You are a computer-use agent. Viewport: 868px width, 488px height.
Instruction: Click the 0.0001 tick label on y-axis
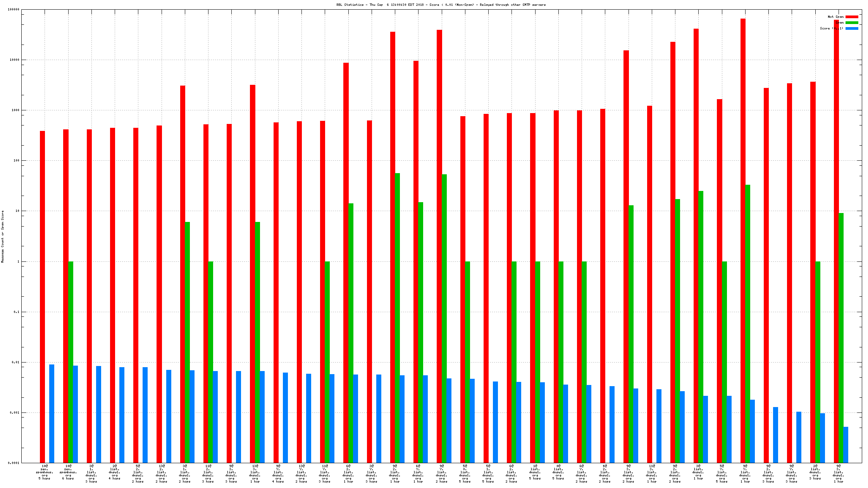coord(14,463)
